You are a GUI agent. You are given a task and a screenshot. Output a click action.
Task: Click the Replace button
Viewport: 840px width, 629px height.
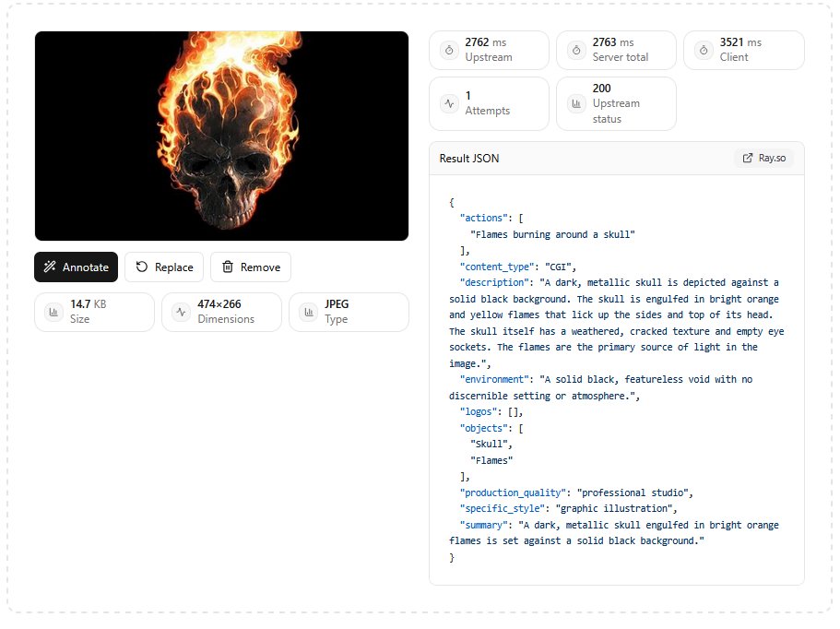click(164, 267)
